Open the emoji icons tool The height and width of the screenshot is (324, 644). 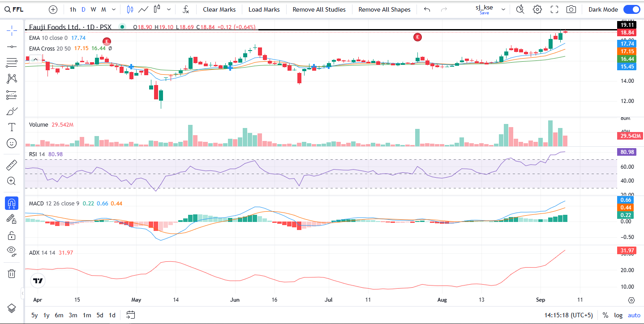click(12, 143)
